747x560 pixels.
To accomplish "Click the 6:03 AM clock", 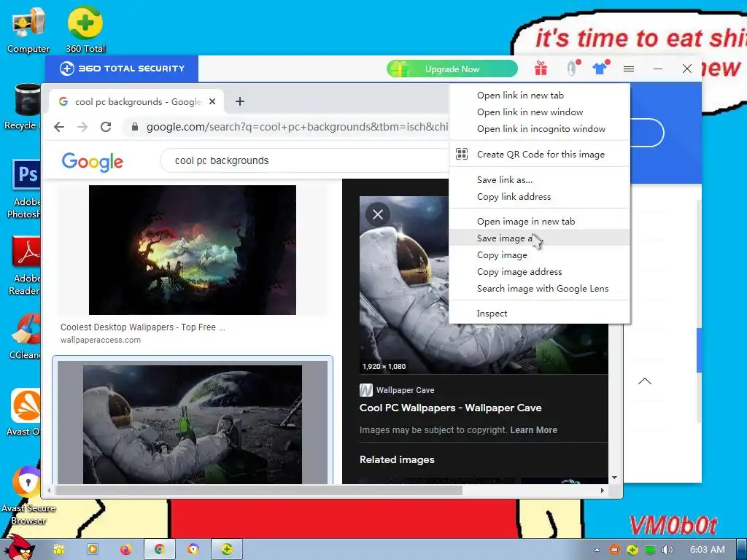I will coord(707,550).
